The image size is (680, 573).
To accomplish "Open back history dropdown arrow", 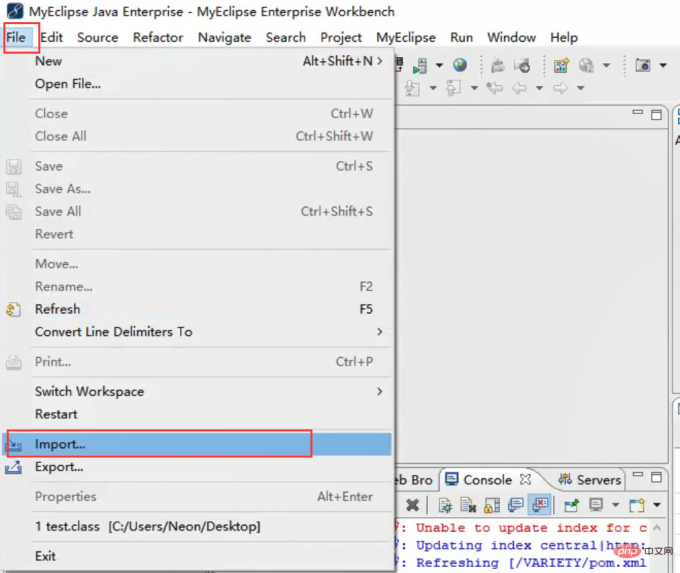I will (539, 88).
